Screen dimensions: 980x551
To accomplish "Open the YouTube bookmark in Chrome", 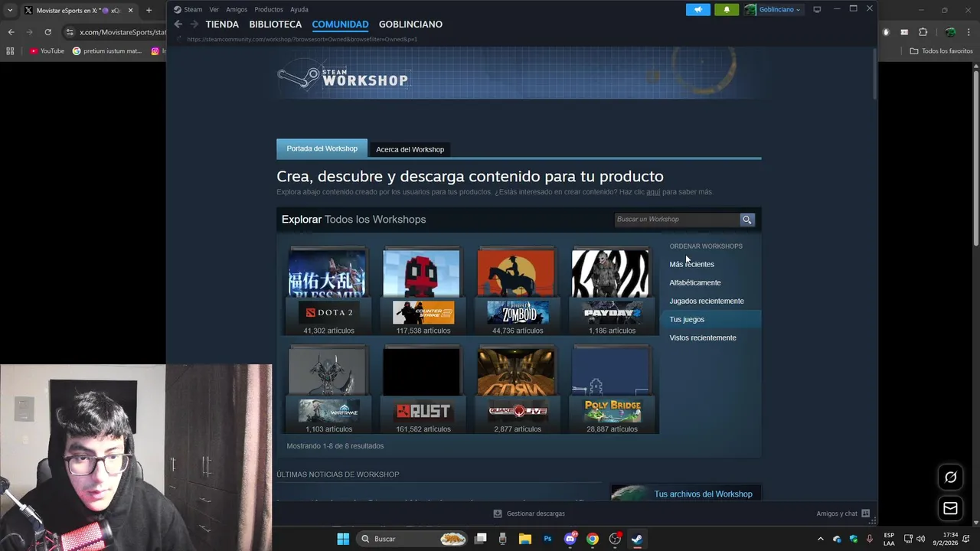I will pos(47,51).
